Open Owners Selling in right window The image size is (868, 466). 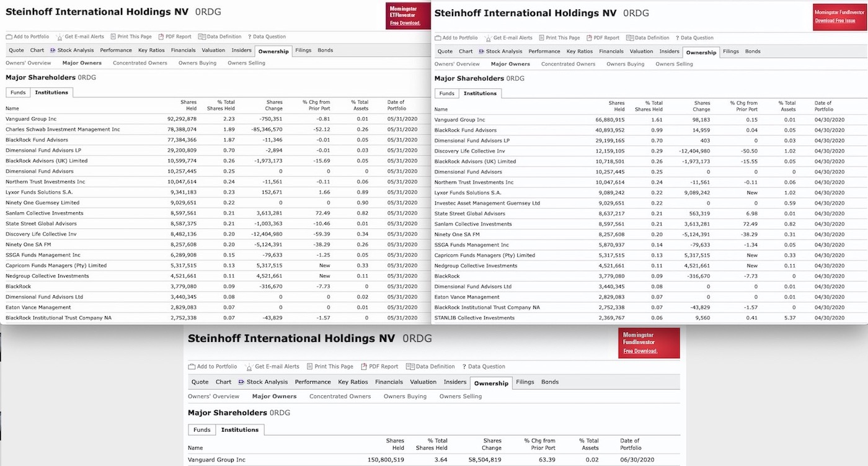[675, 64]
